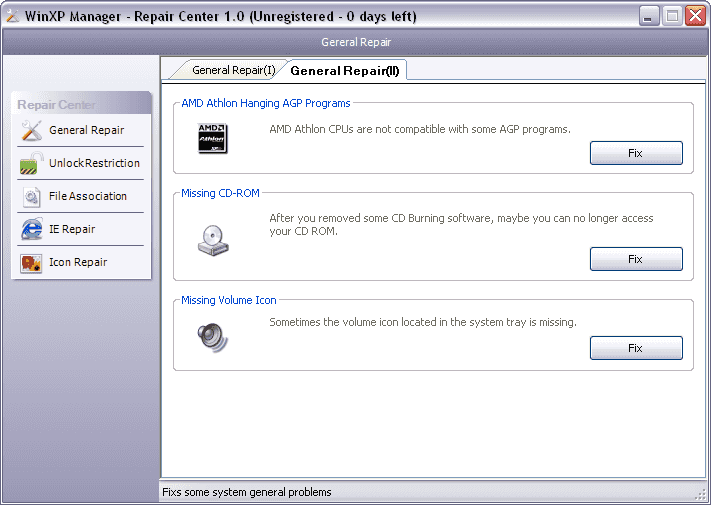Select the General Repair(II) tab

pos(345,71)
